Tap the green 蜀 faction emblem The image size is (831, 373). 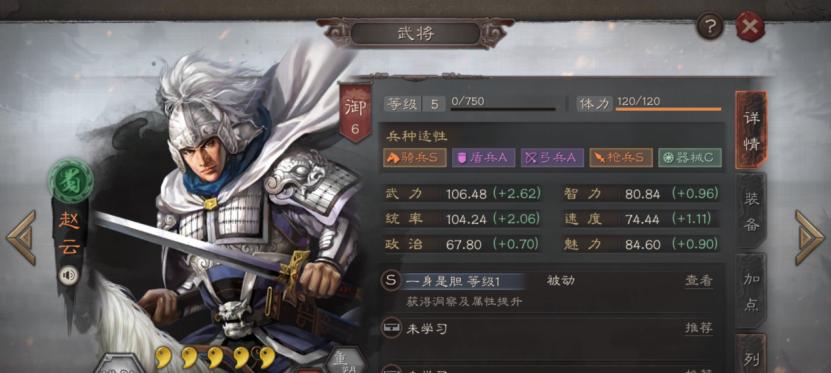pos(70,181)
